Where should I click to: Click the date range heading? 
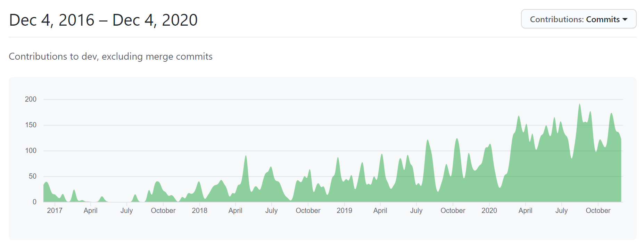click(103, 20)
